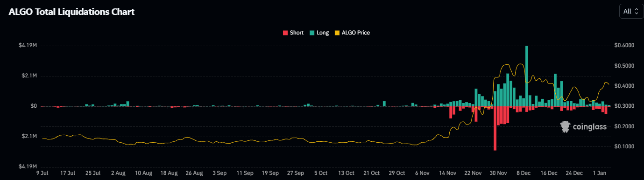Click the 10 Aug date label
The image size is (644, 180).
144,173
